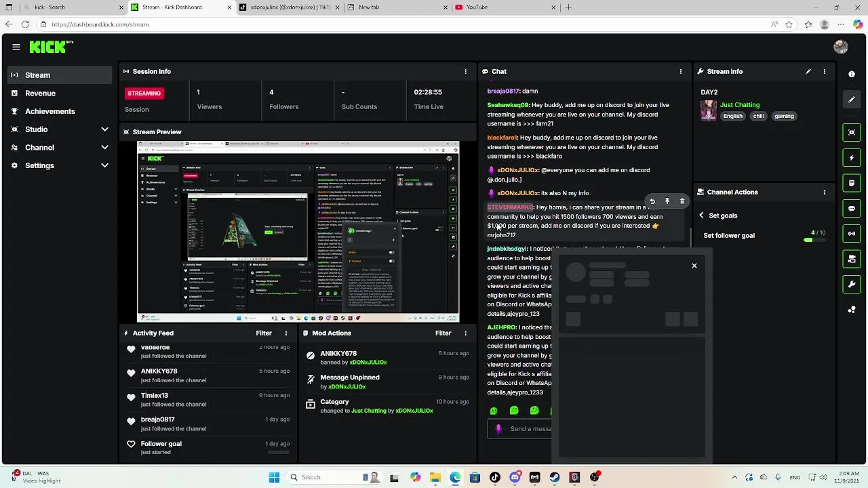
Task: Toggle the chat bubble panel icon
Action: (x=852, y=208)
